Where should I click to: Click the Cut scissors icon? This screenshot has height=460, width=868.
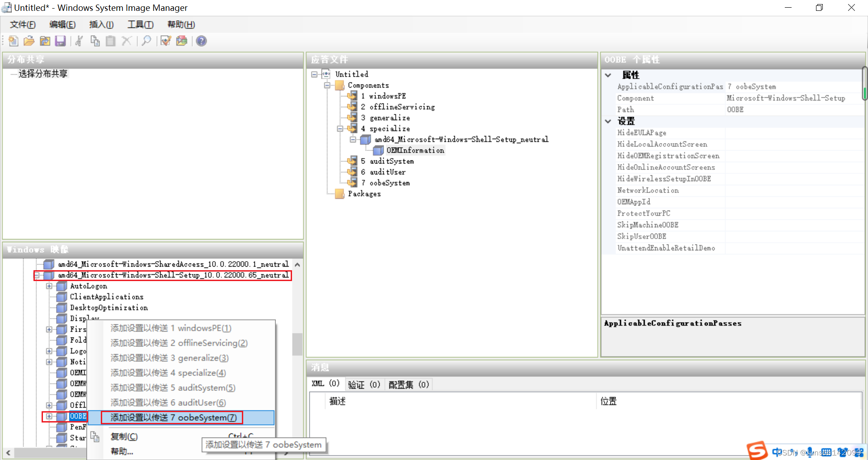pyautogui.click(x=79, y=41)
